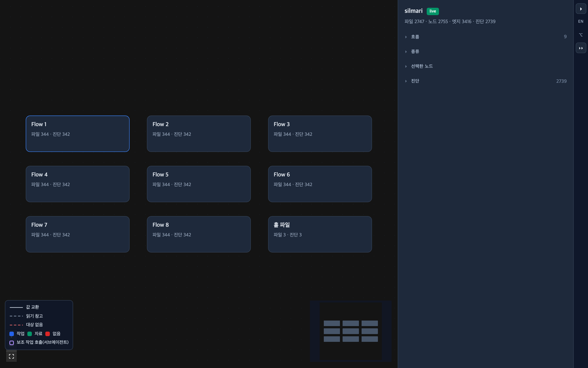This screenshot has height=368, width=588.
Task: Select the Flow 3 card
Action: click(320, 134)
